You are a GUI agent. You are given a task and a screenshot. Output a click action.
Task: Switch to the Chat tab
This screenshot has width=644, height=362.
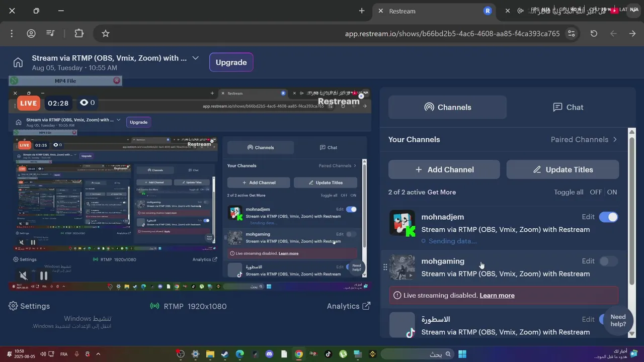[x=568, y=107]
